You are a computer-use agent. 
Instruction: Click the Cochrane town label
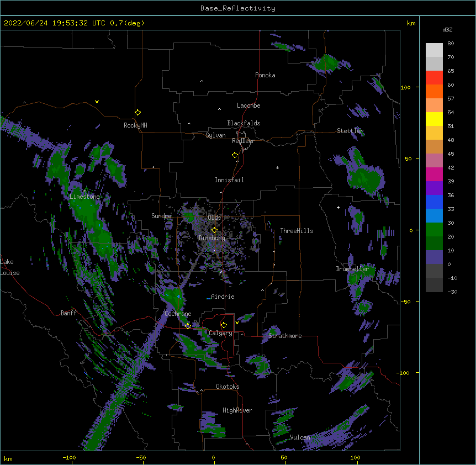178,314
